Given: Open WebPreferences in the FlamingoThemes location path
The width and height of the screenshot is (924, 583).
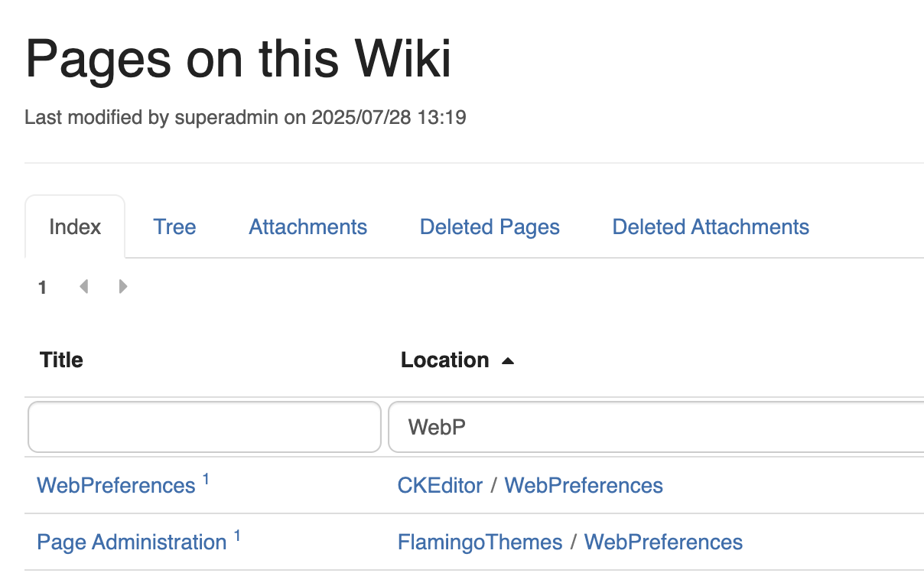Looking at the screenshot, I should [663, 542].
